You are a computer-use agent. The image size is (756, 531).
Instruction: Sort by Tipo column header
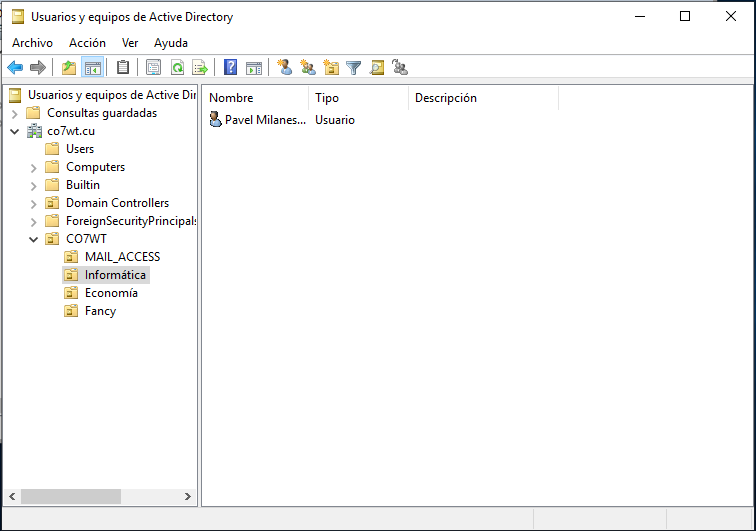click(x=358, y=98)
